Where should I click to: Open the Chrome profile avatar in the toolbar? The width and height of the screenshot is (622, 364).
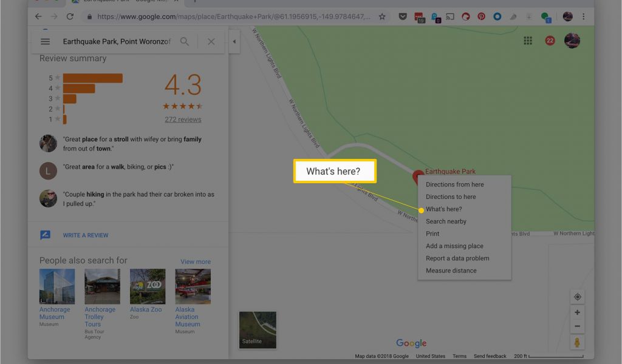(x=568, y=16)
